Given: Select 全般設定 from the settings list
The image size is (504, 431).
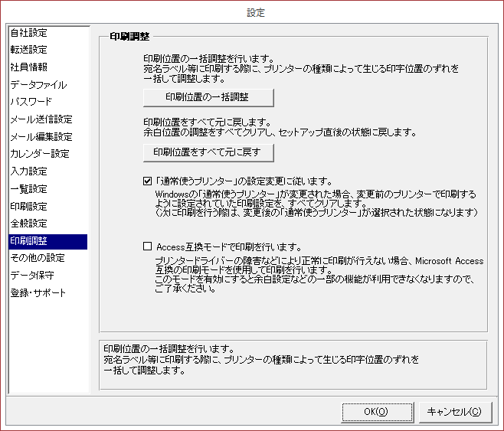Looking at the screenshot, I should (48, 224).
